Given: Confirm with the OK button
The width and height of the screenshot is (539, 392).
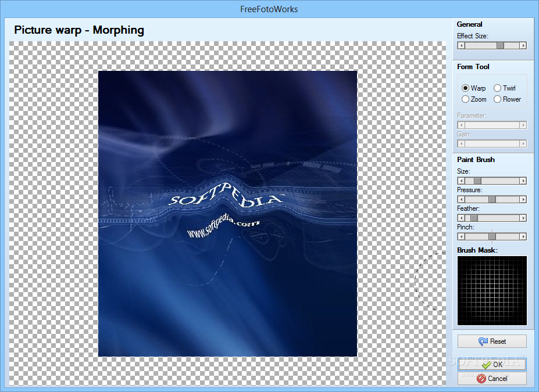Looking at the screenshot, I should pos(492,364).
